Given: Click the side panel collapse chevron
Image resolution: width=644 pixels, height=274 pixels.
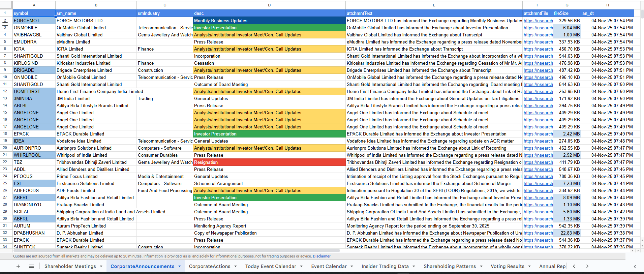Looking at the screenshot, I should coord(635,266).
